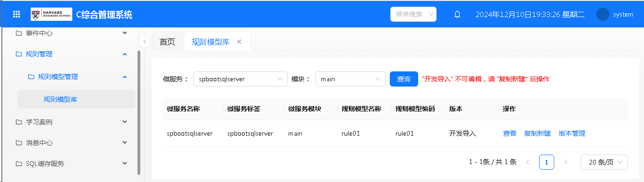Click the system user avatar
Screen dimensions: 644x182
click(603, 14)
